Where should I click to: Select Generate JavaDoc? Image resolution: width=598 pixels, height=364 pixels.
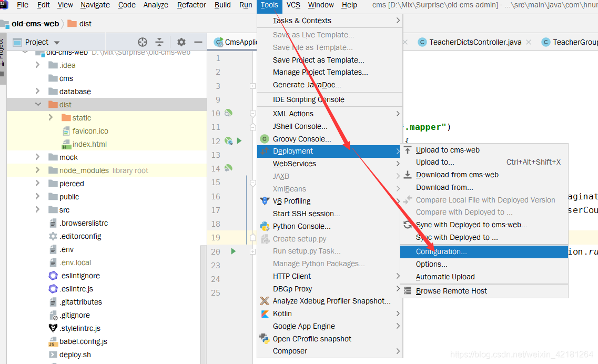(330, 85)
